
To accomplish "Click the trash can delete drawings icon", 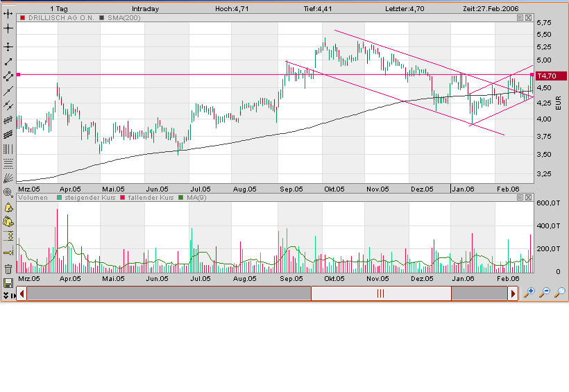I will pos(8,269).
